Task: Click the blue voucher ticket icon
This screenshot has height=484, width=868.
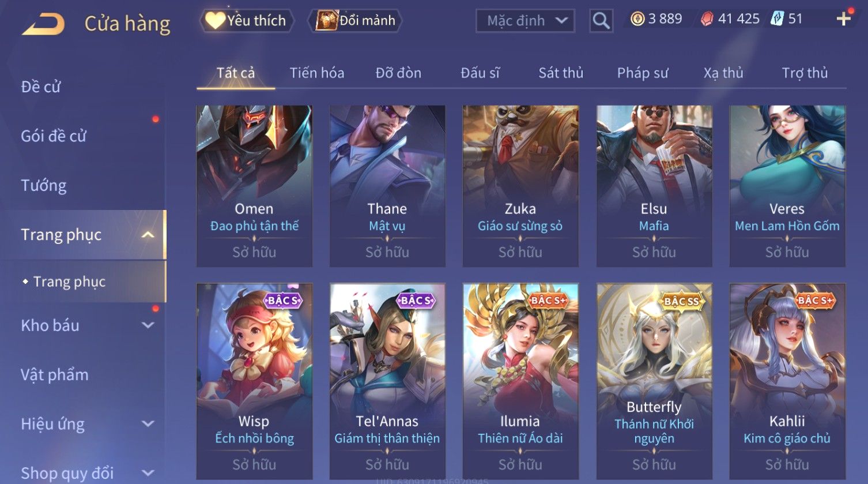Action: pyautogui.click(x=778, y=19)
